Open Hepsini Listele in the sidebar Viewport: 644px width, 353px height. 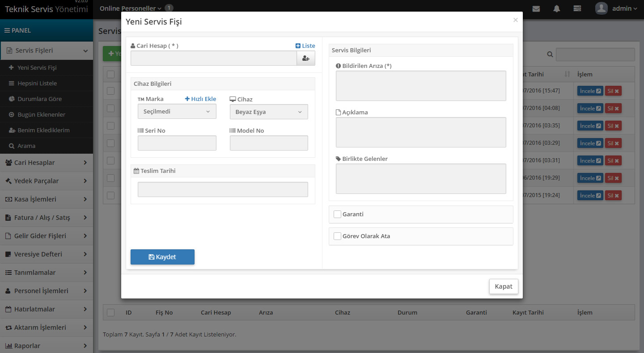37,84
